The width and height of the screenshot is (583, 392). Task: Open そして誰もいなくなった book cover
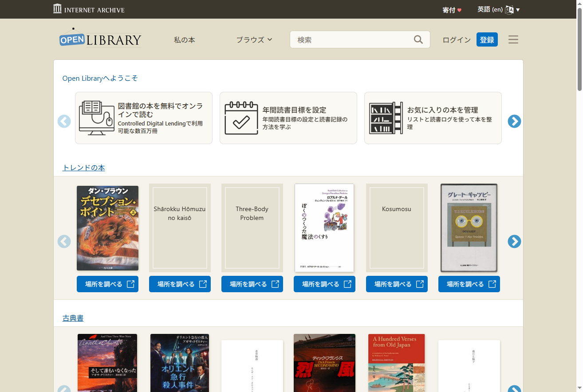pyautogui.click(x=107, y=363)
